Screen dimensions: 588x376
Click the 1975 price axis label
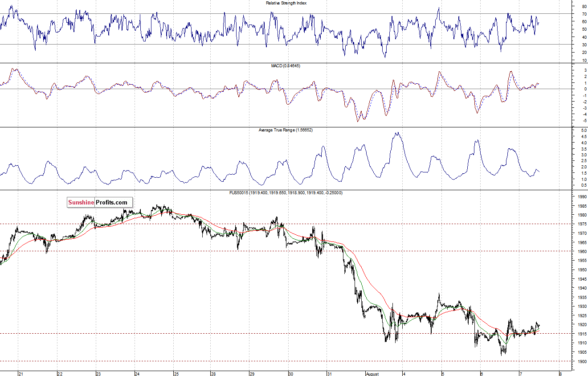click(x=582, y=224)
